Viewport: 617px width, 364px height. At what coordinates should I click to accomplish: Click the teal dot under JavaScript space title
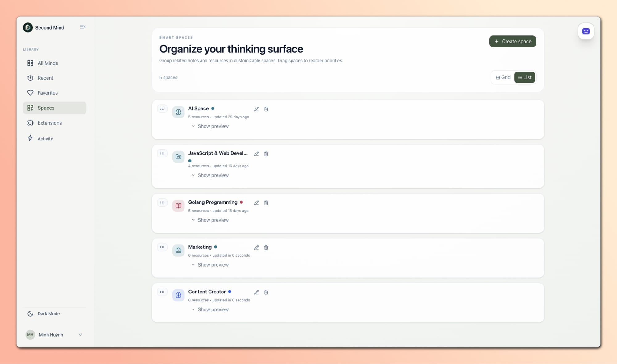(x=190, y=161)
